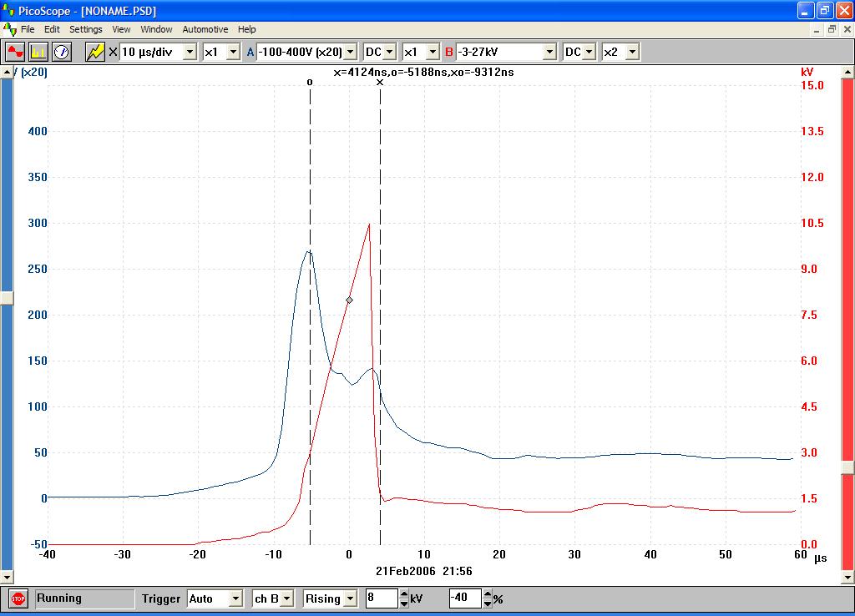Open the meter view icon
Image resolution: width=855 pixels, height=616 pixels.
62,52
